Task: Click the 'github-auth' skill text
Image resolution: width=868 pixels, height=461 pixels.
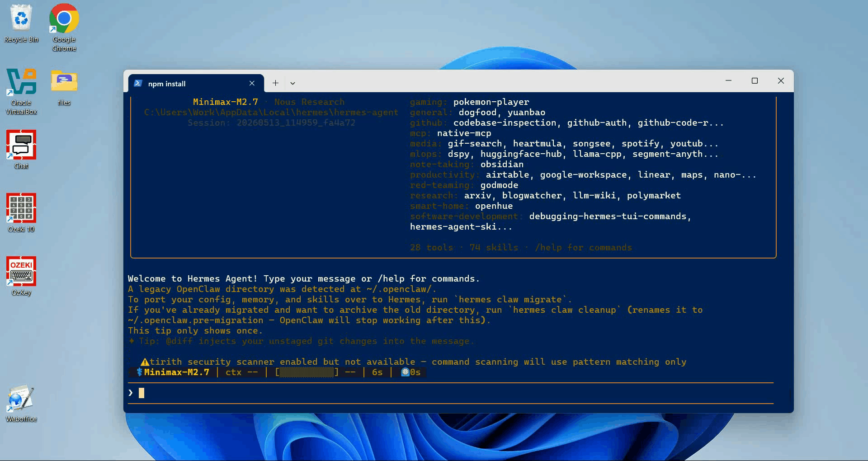Action: tap(597, 123)
